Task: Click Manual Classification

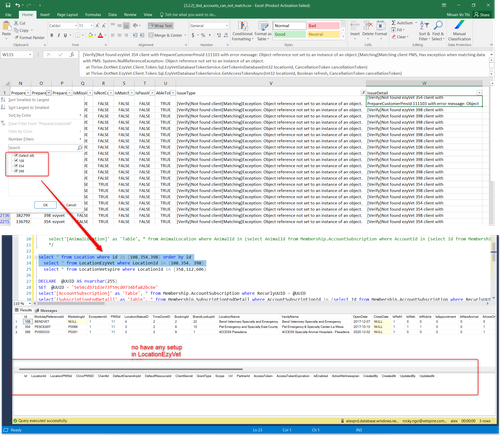Action: click(459, 29)
